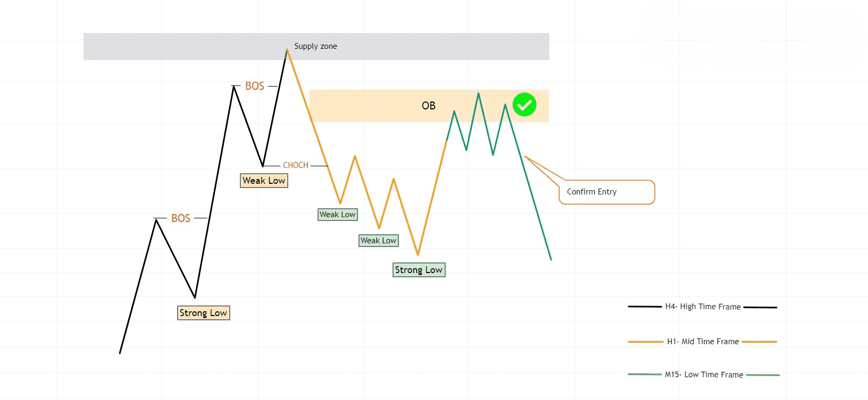The image size is (868, 400).
Task: Select the H1- Mid Time Frame legend text
Action: point(703,342)
